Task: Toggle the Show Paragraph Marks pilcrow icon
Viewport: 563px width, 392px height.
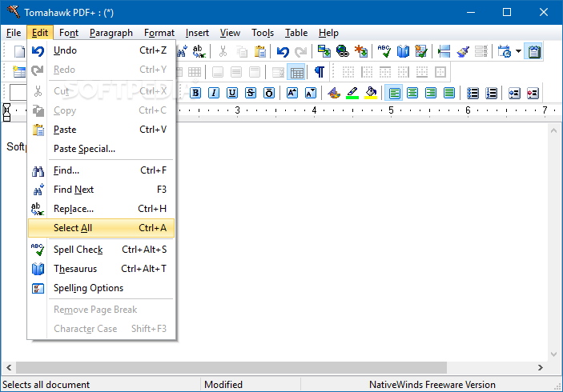Action: click(320, 72)
